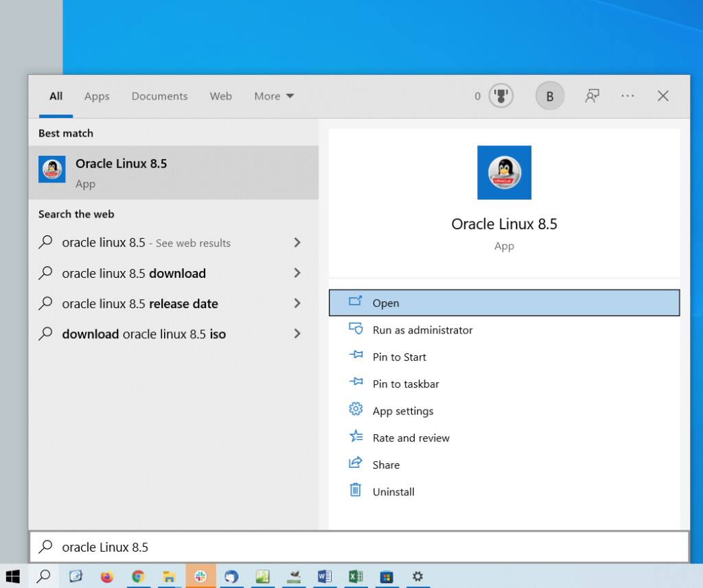Expand the oracle linux 8.5 download suggestion
The image size is (703, 588).
coord(297,273)
